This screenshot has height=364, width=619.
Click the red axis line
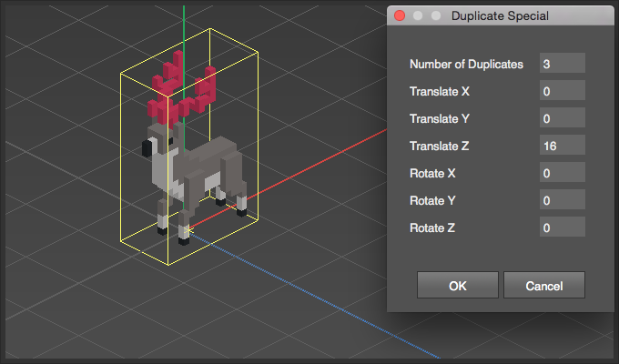[319, 164]
